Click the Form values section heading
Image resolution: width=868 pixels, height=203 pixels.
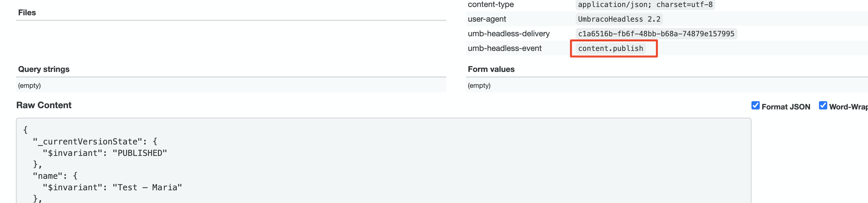[491, 69]
